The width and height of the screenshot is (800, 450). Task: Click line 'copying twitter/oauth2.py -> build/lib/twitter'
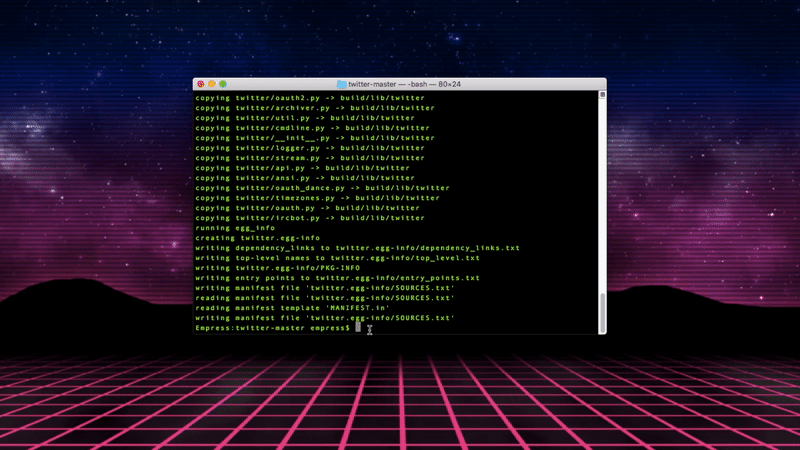click(x=310, y=98)
